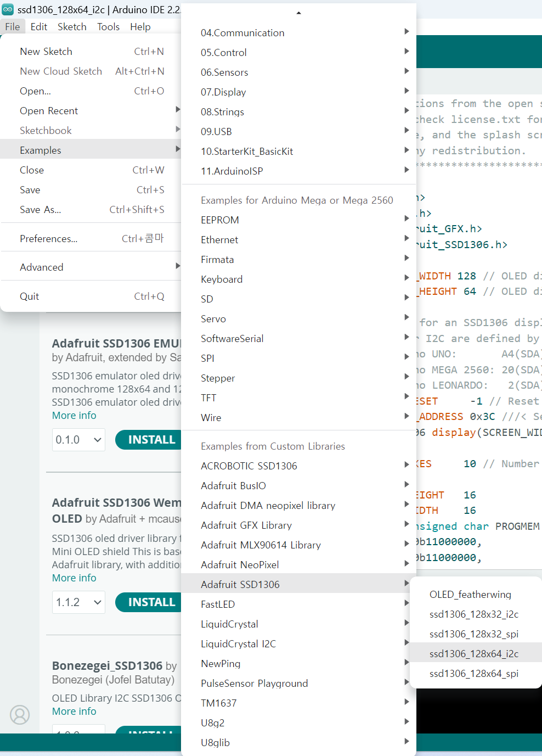Open the Tools menu
Image resolution: width=542 pixels, height=756 pixels.
click(x=108, y=26)
